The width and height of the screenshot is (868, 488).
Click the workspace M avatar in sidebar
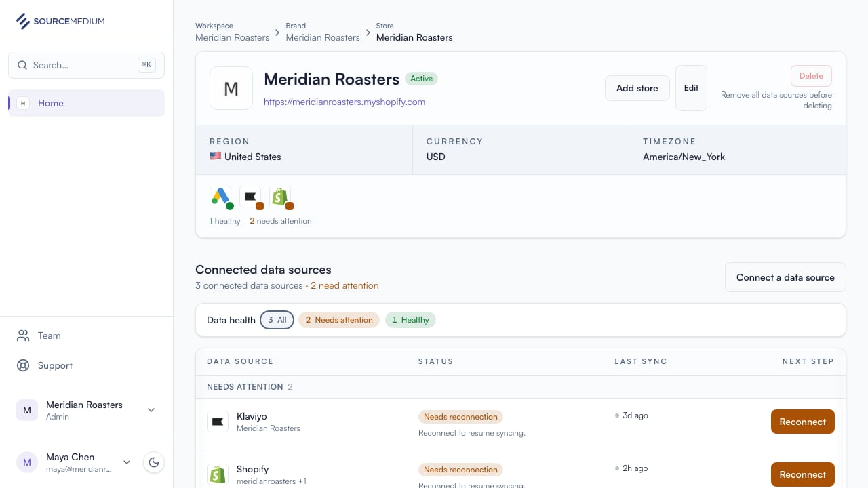click(27, 410)
